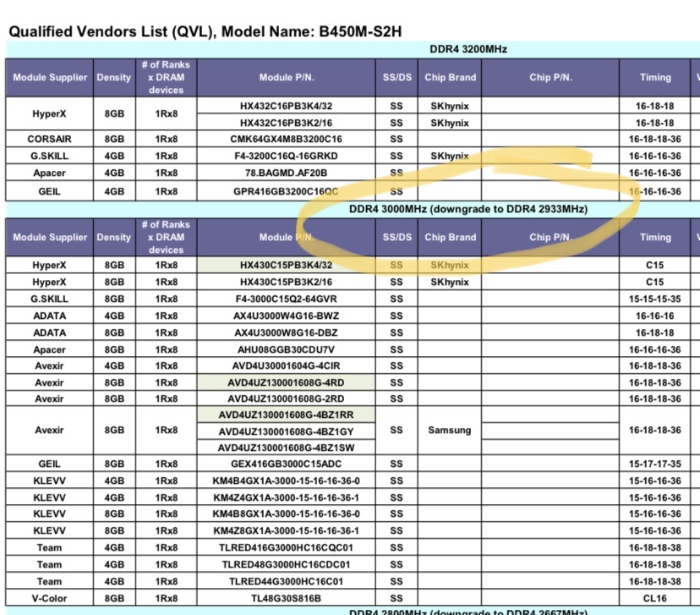700x615 pixels.
Task: Select part number KM4B4GX1A-3000-15-16-16-36-0
Action: pos(286,481)
